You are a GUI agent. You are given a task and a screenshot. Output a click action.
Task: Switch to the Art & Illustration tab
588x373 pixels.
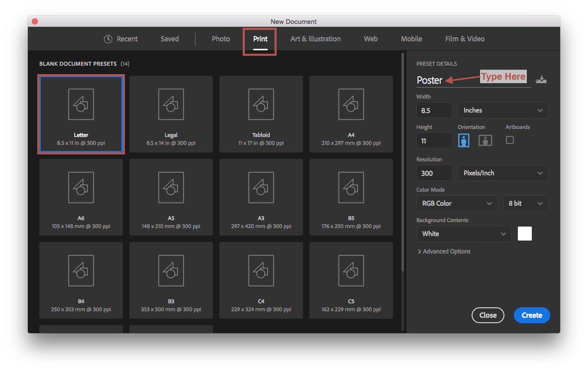coord(315,39)
